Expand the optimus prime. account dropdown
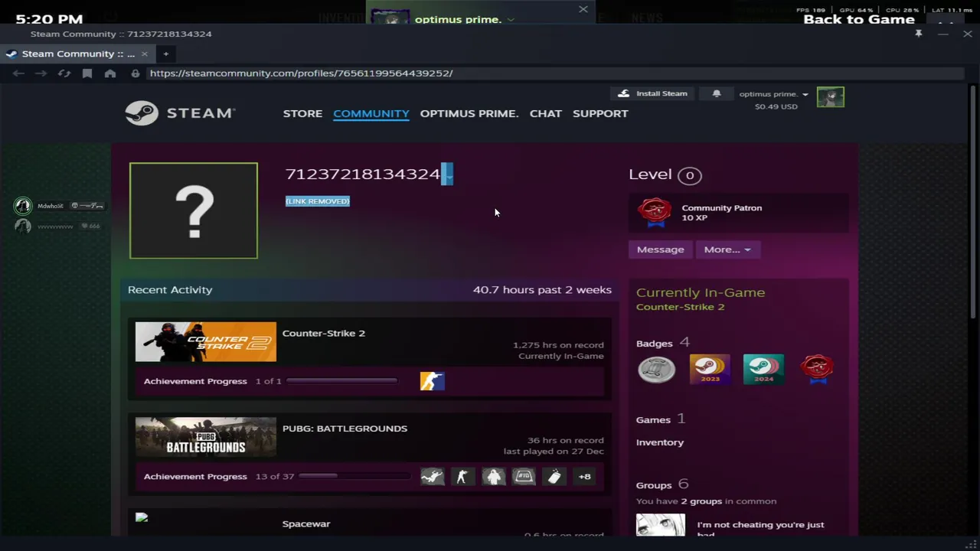The height and width of the screenshot is (551, 980). (773, 94)
